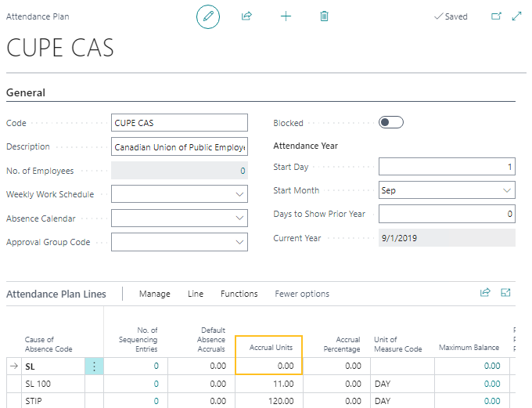Open the Functions menu
This screenshot has width=532, height=408.
click(x=239, y=294)
